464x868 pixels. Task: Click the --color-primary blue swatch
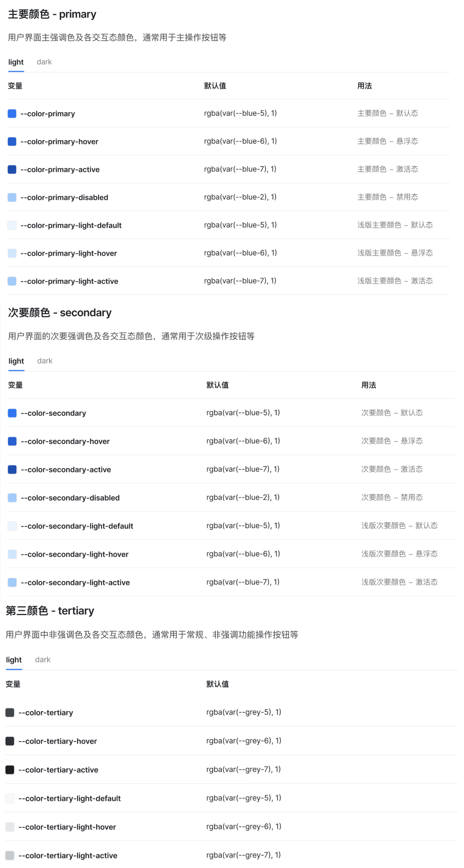(x=12, y=113)
